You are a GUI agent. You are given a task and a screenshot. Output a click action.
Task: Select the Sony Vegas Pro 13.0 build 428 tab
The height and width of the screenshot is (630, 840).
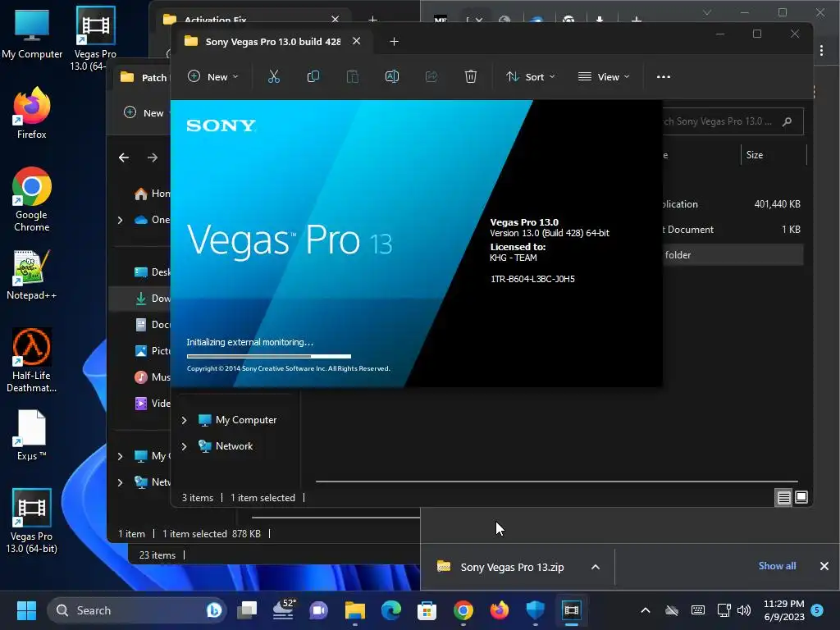(273, 41)
